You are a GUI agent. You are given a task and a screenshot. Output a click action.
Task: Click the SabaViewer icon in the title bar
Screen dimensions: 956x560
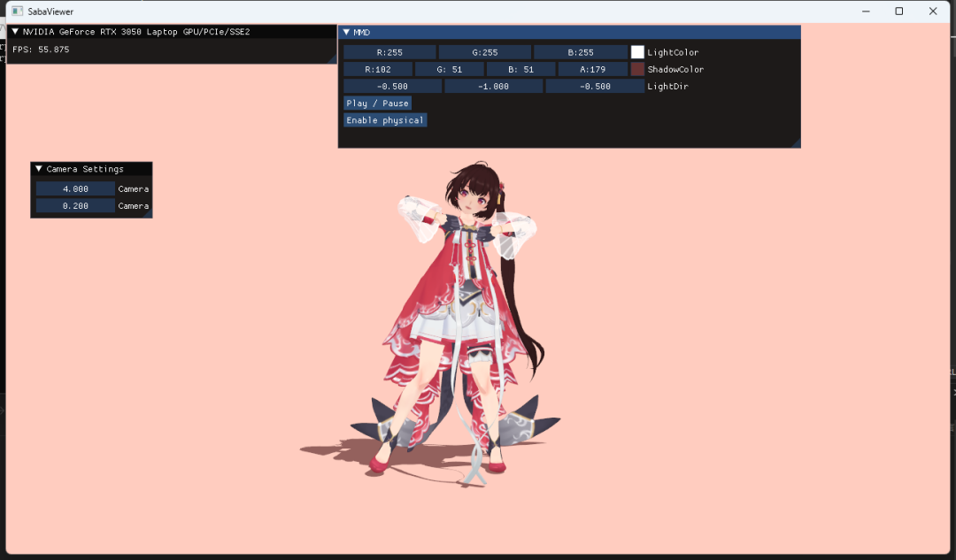click(x=14, y=11)
